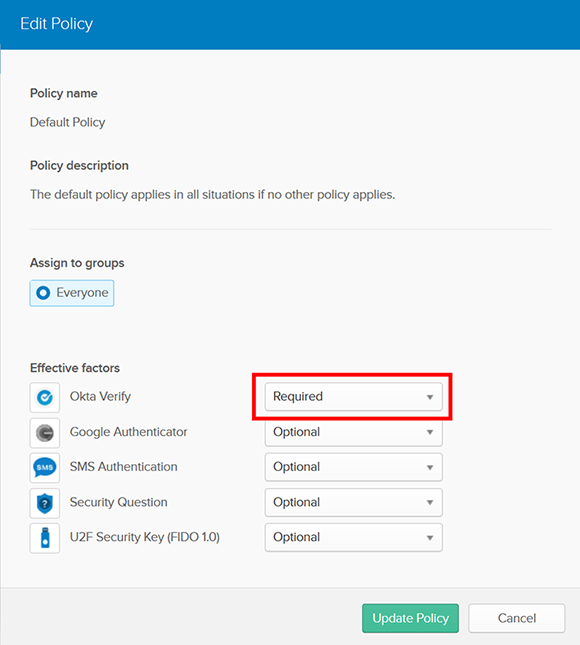The image size is (580, 645).
Task: Click the Update Policy button
Action: coord(410,618)
